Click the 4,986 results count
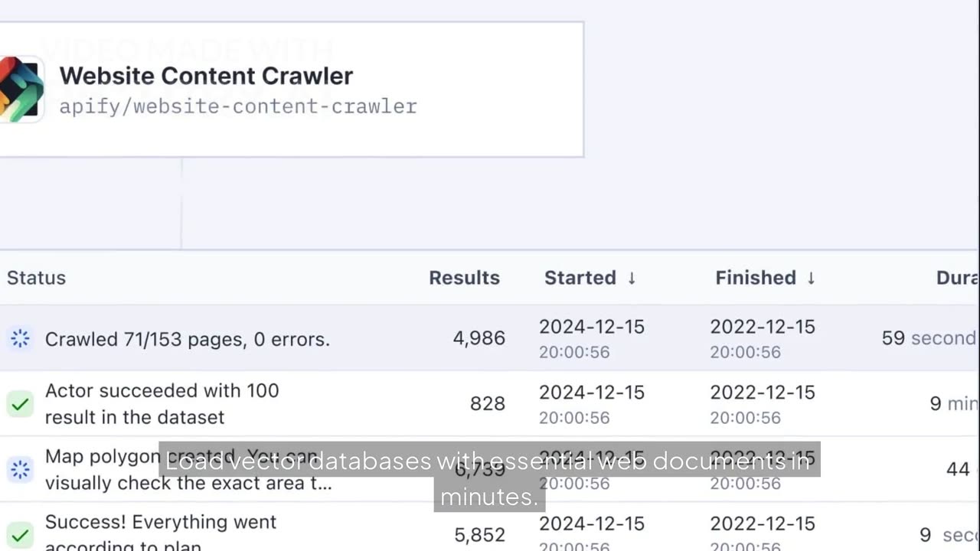This screenshot has height=551, width=980. [x=479, y=338]
